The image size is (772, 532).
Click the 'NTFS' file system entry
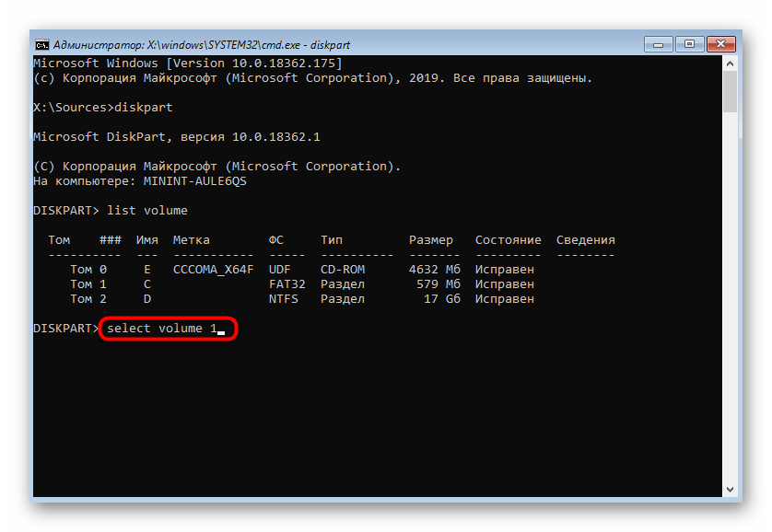click(x=283, y=299)
